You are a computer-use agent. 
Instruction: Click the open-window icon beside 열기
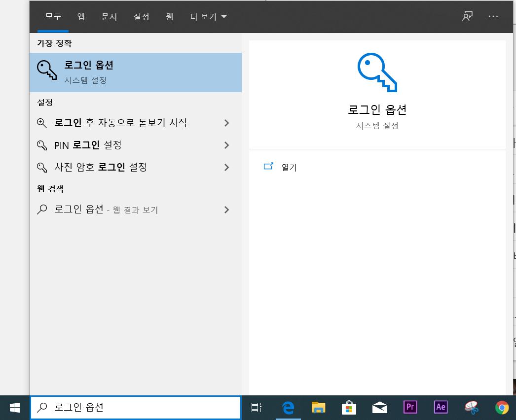(x=268, y=166)
